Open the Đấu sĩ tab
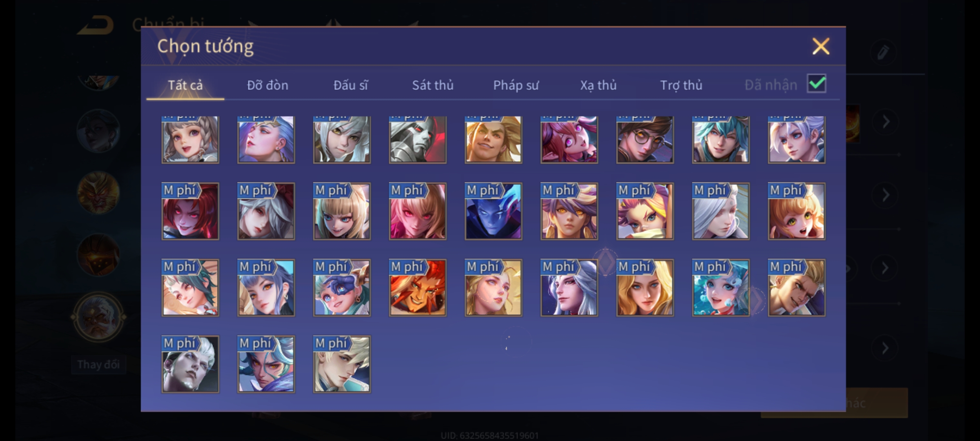The height and width of the screenshot is (441, 980). [350, 85]
